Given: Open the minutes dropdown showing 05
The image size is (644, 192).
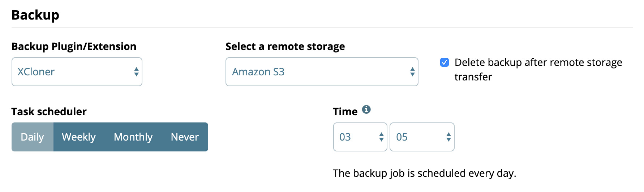Looking at the screenshot, I should (422, 137).
